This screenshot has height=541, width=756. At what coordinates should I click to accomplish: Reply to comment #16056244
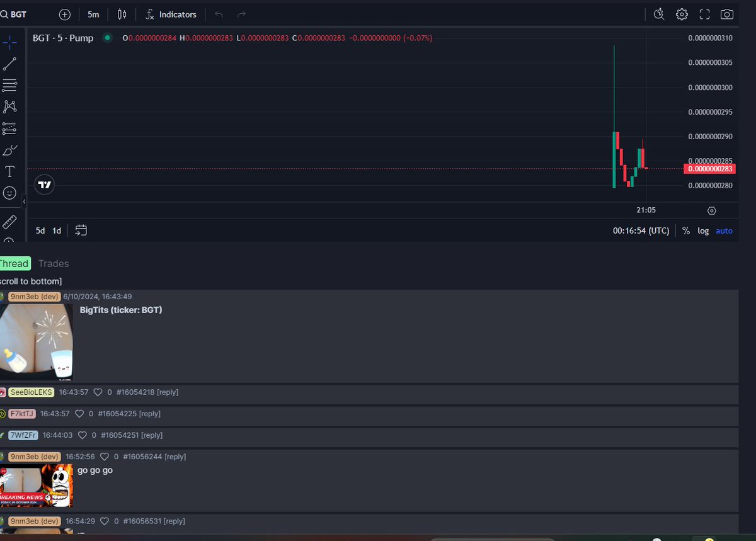coord(175,457)
